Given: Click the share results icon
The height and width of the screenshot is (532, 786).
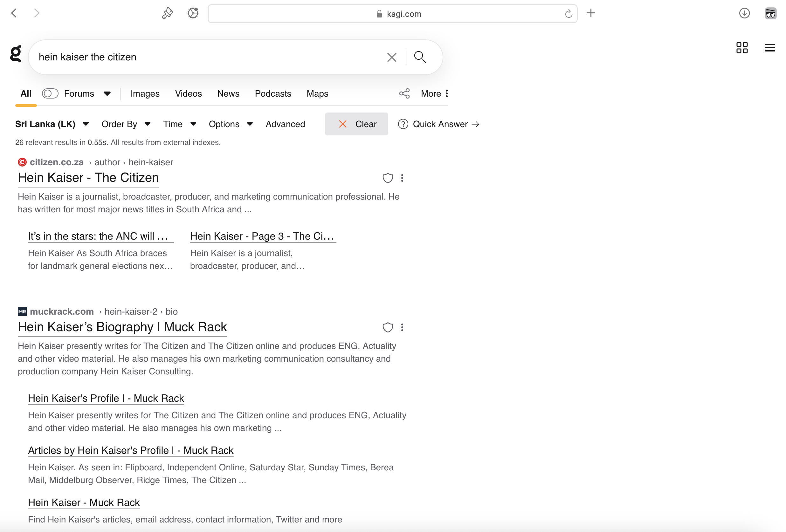Looking at the screenshot, I should point(404,94).
